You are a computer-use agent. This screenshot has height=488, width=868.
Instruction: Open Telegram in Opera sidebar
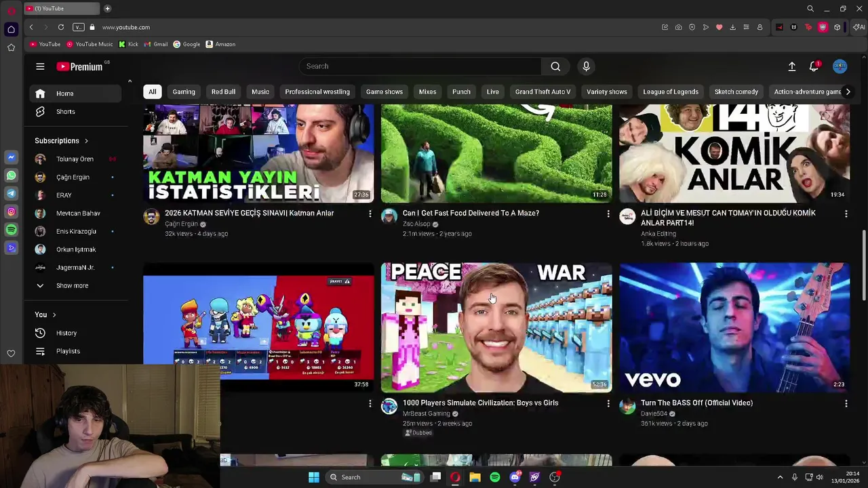(11, 194)
